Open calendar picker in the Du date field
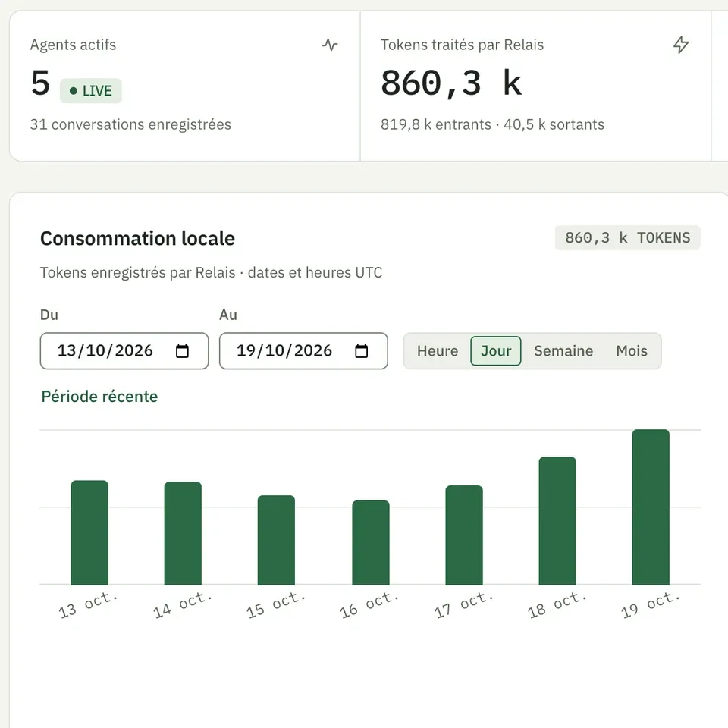 coord(183,351)
